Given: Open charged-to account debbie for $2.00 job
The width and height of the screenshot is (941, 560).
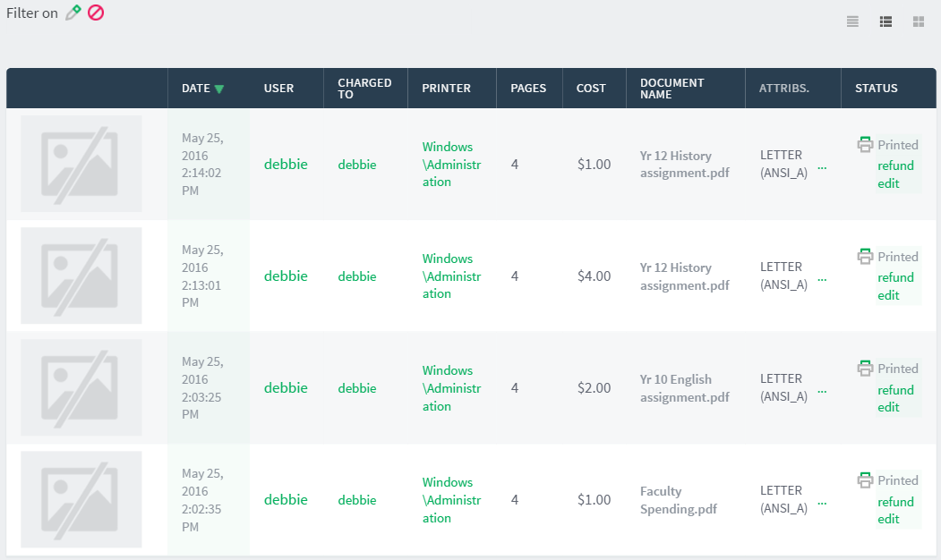Looking at the screenshot, I should click(x=357, y=388).
